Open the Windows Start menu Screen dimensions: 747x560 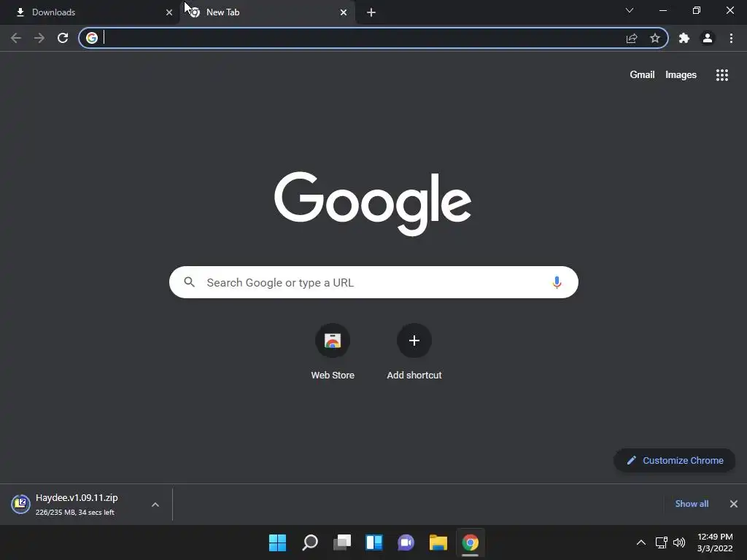pos(277,542)
